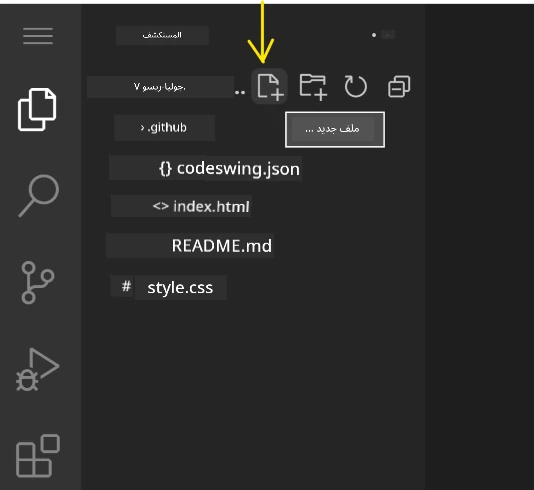Select the Explorer files icon
The width and height of the screenshot is (534, 490).
(x=37, y=109)
